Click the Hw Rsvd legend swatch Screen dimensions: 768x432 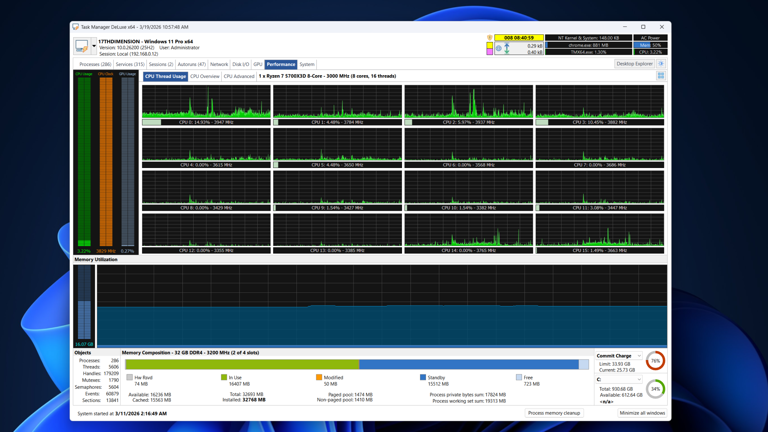point(129,377)
